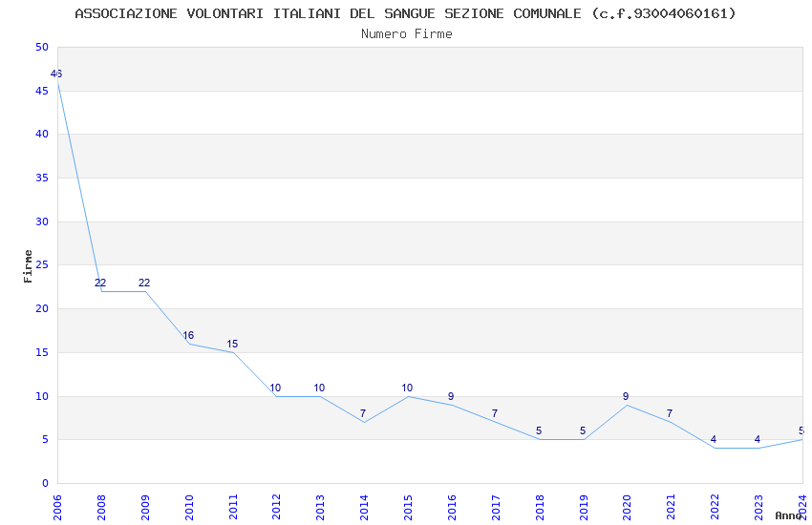The image size is (812, 525).
Task: Click the 2008 year label on x-axis
Action: (x=101, y=507)
